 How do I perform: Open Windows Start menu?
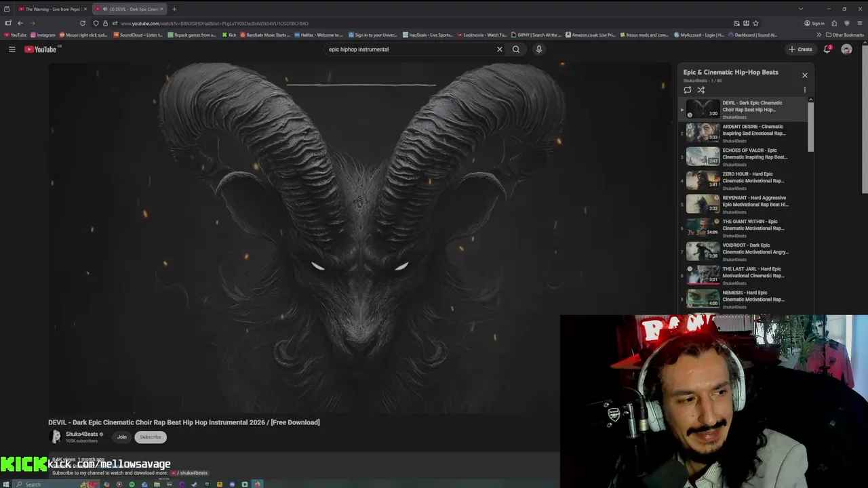(x=5, y=485)
